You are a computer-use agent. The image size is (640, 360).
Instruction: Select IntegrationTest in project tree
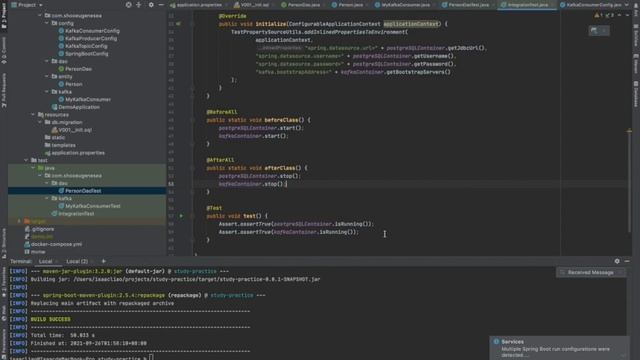[73, 213]
